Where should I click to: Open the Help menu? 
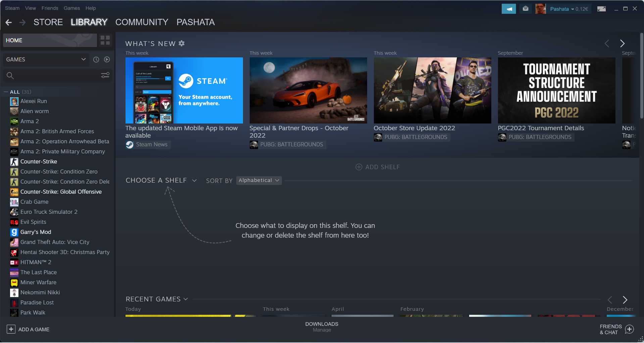[91, 8]
